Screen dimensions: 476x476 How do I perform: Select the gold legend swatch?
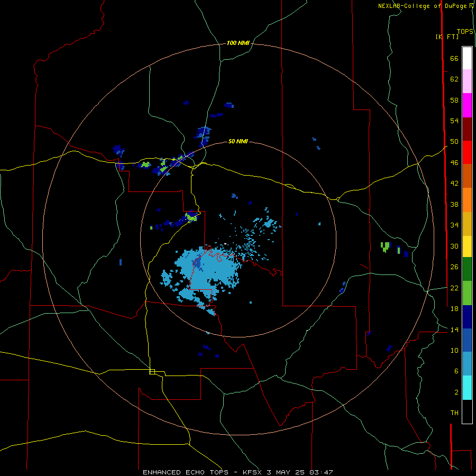pyautogui.click(x=467, y=224)
